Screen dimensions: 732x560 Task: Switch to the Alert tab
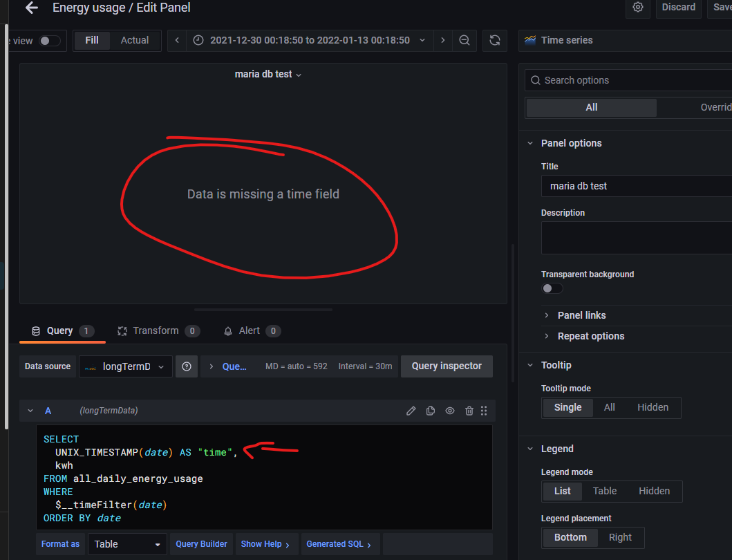point(252,331)
